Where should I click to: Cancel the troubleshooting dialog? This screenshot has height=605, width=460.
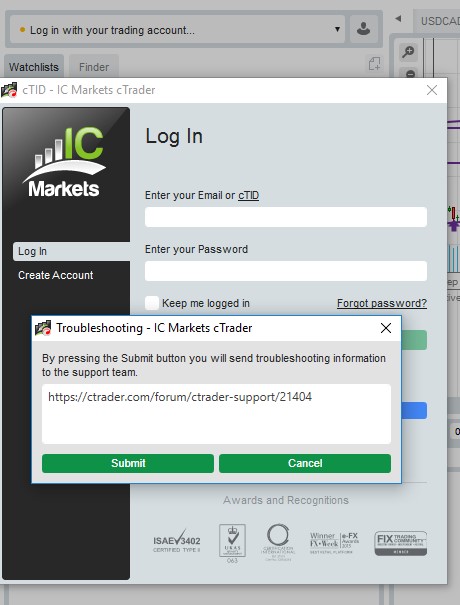[x=305, y=463]
